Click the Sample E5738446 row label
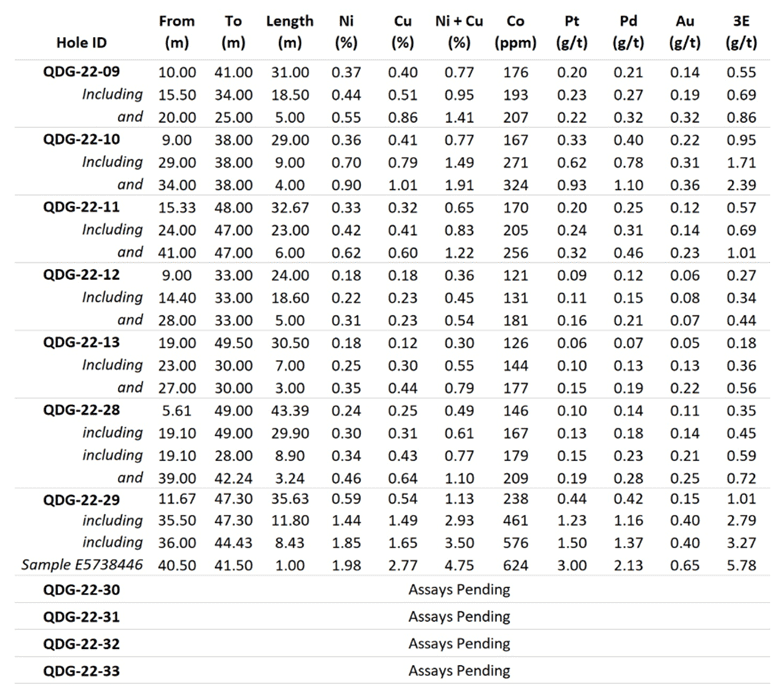 82,565
